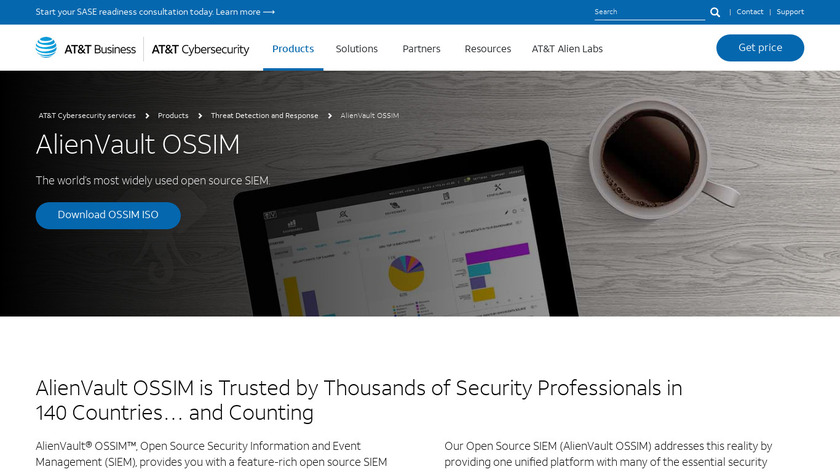Click the 'world's most widely used' tagline

point(153,181)
